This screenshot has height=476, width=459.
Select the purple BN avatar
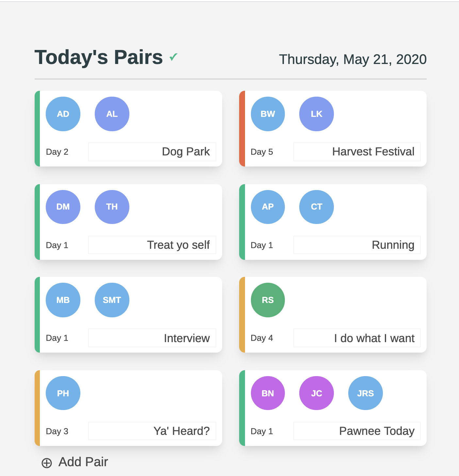pos(268,393)
